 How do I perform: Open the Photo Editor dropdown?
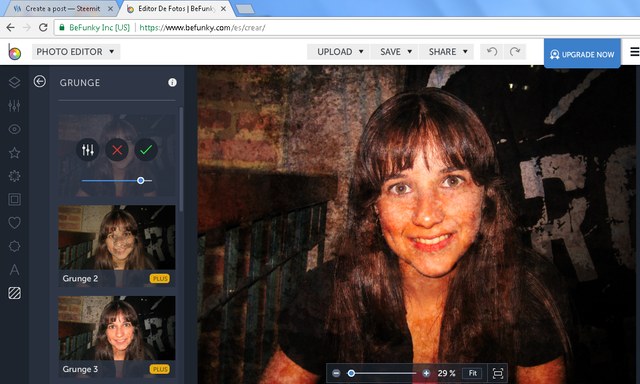coord(76,52)
